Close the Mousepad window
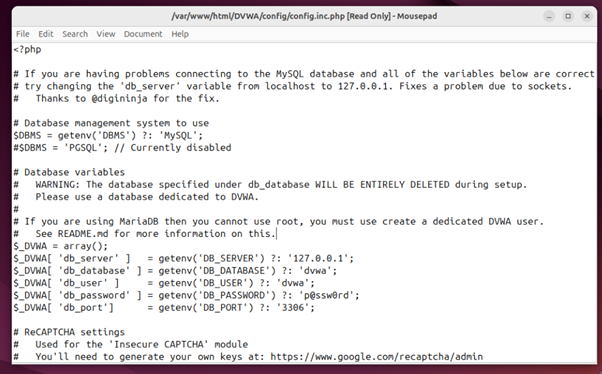The image size is (602, 374). (587, 16)
